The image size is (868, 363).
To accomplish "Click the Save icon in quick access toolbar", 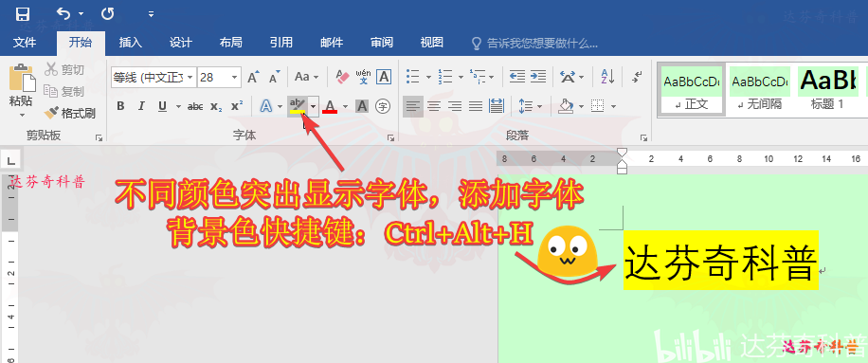I will tap(23, 14).
